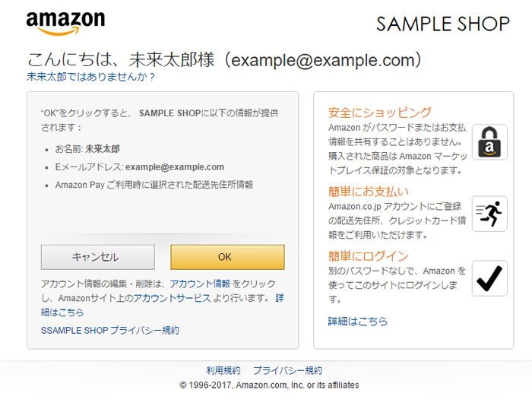
Task: Open the プライバシー規約 footer link
Action: point(287,370)
